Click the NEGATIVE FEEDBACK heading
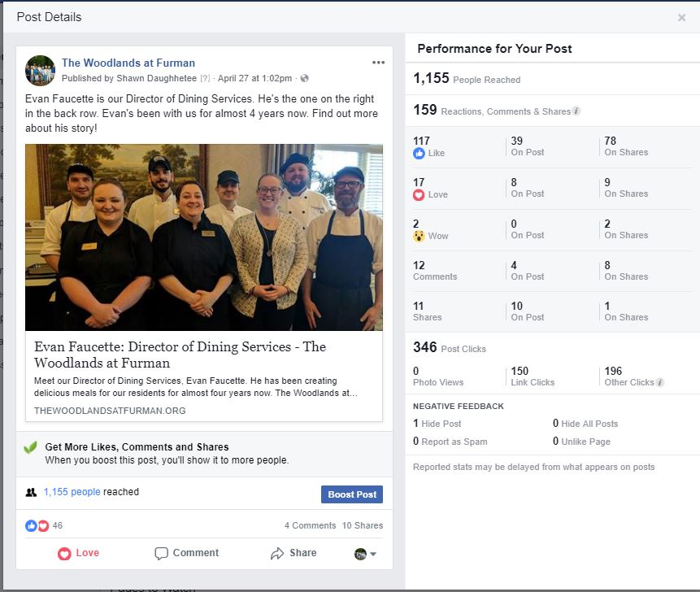 coord(458,407)
